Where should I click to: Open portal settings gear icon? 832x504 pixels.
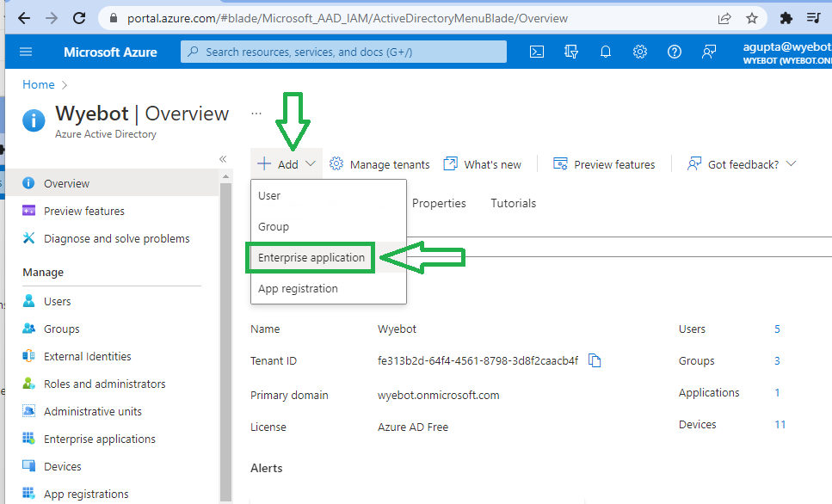640,52
